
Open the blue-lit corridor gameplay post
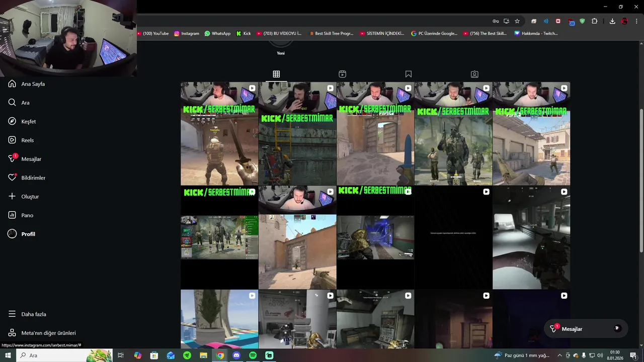coord(375,237)
